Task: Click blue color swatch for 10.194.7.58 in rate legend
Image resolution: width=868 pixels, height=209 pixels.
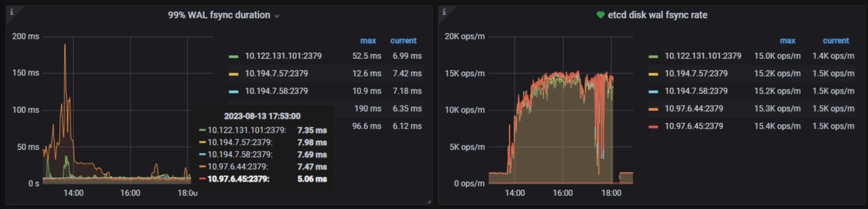Action: pyautogui.click(x=653, y=92)
